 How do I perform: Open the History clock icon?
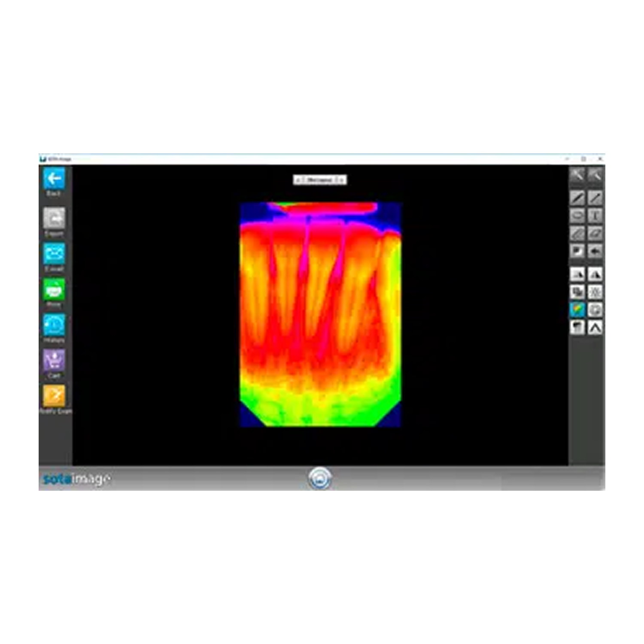54,325
